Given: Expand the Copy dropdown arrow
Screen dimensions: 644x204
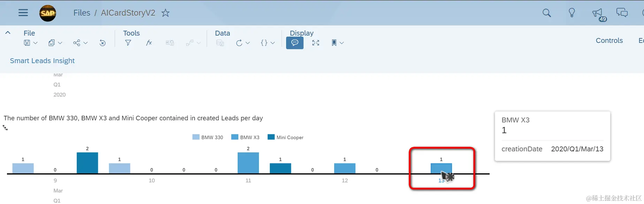Looking at the screenshot, I should pyautogui.click(x=60, y=43).
